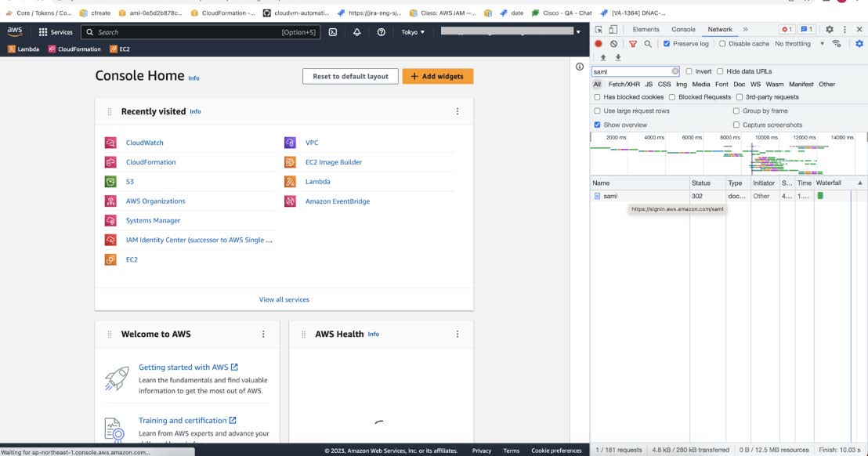The width and height of the screenshot is (868, 456).
Task: Click the EC2 Image Builder service icon
Action: pos(290,162)
